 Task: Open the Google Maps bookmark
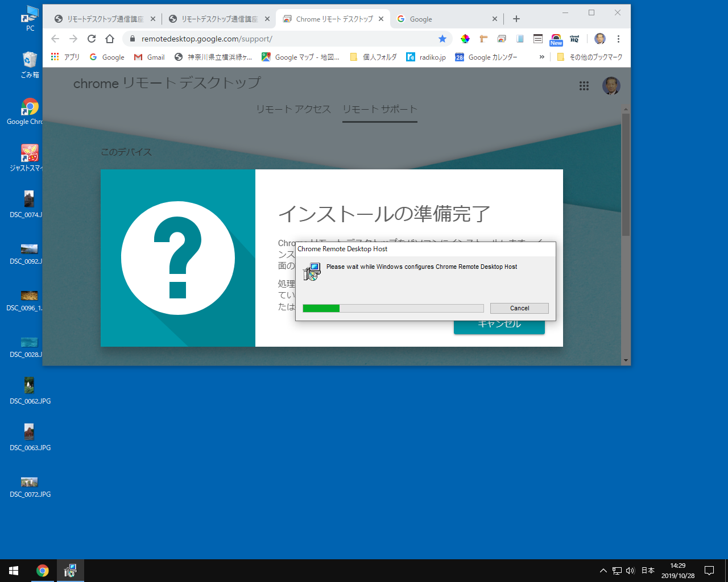pyautogui.click(x=300, y=57)
